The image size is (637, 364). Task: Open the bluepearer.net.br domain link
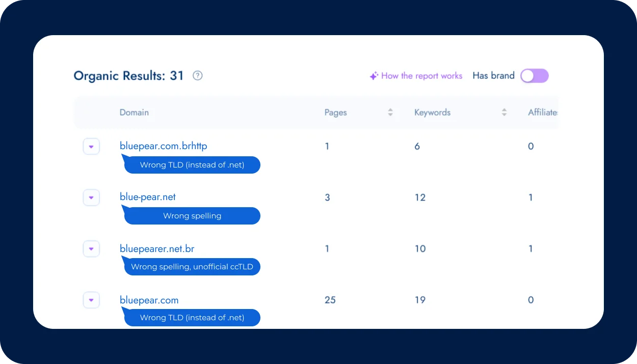(x=157, y=249)
